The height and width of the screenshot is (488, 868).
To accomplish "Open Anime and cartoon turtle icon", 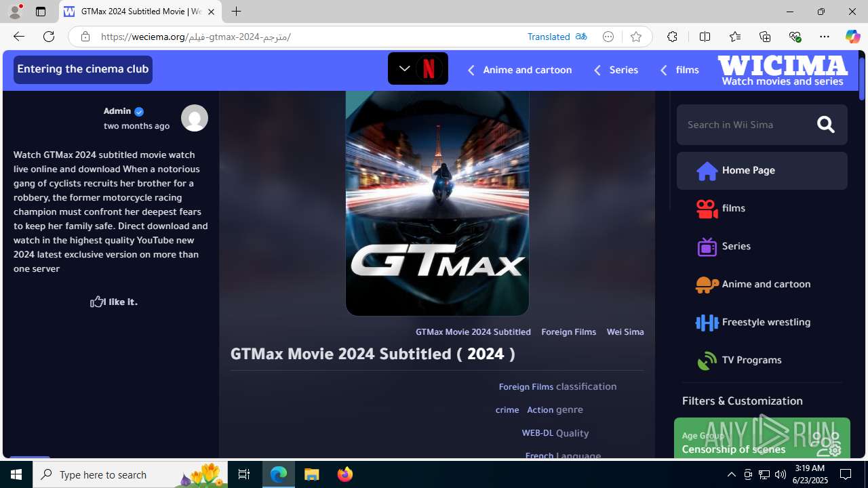I will coord(707,285).
